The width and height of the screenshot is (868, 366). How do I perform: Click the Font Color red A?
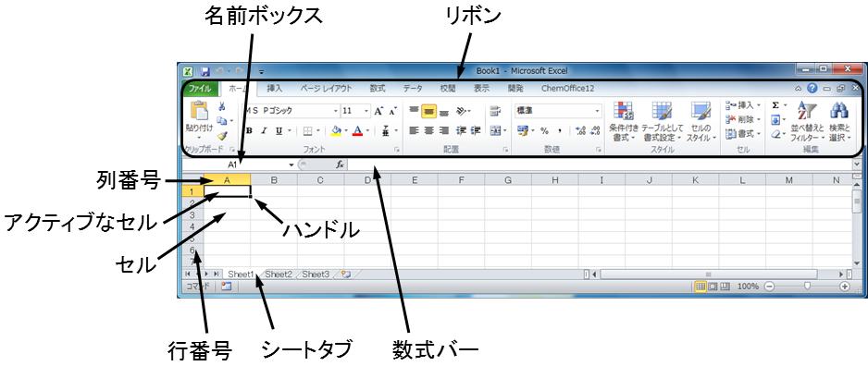[357, 131]
